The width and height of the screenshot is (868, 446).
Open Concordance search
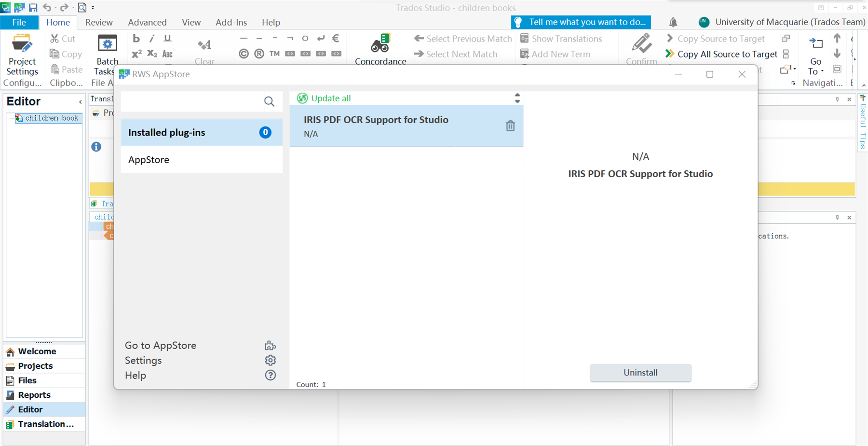pos(380,49)
